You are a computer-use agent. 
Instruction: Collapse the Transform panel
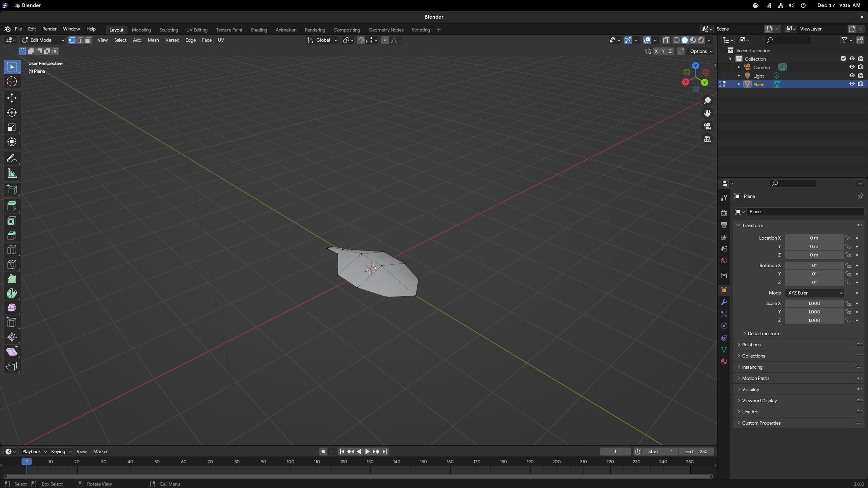pos(799,225)
